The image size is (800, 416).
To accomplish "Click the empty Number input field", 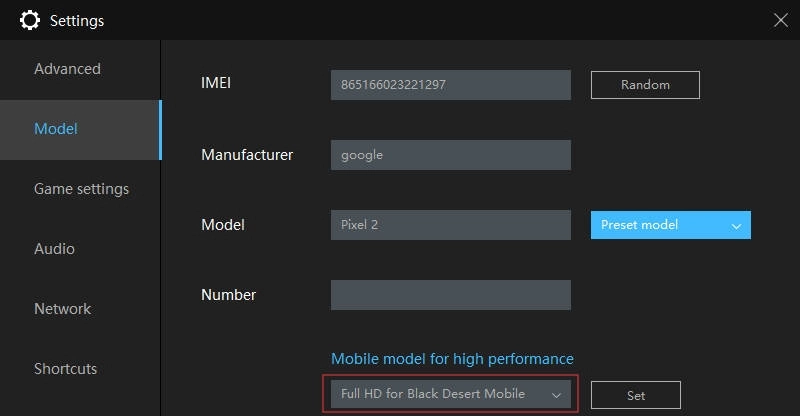I will [x=450, y=295].
